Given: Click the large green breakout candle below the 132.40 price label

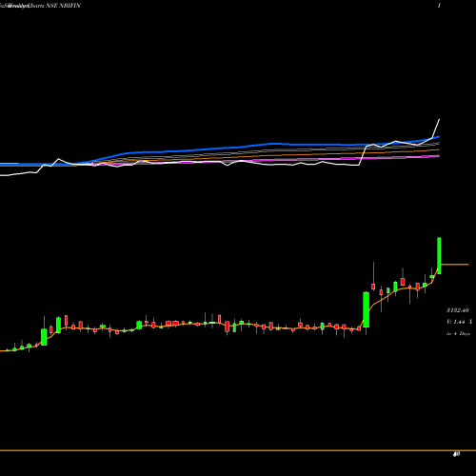Looking at the screenshot, I should click(366, 309).
